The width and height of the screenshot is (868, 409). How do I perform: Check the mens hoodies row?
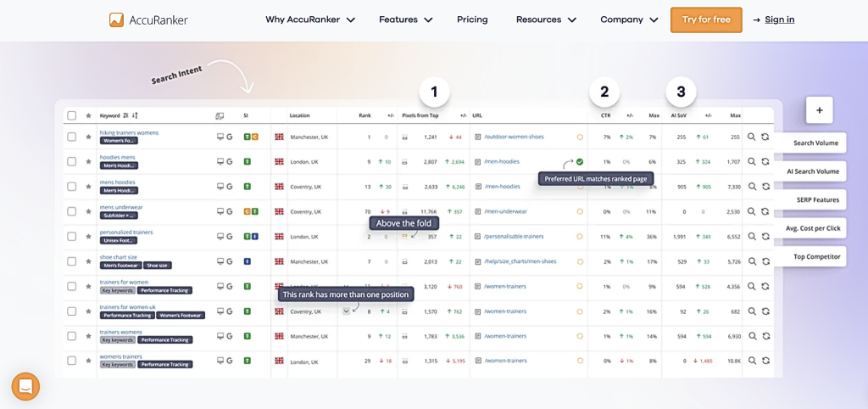click(x=71, y=186)
